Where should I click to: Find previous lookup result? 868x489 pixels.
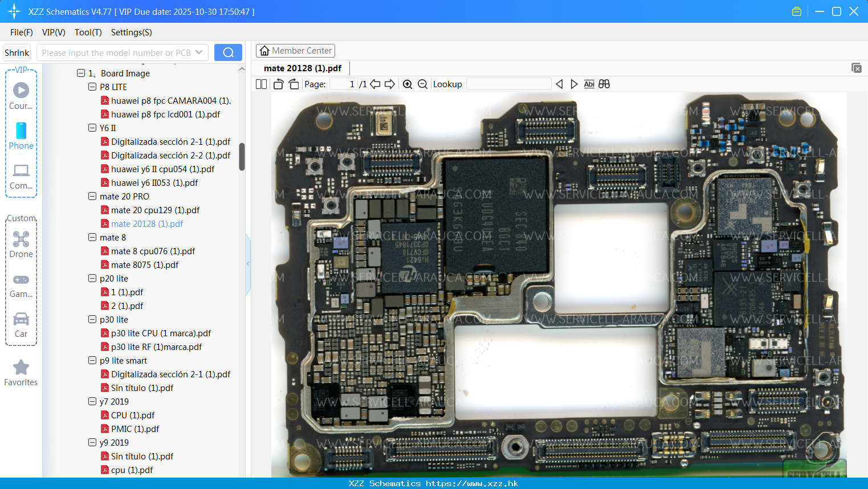tap(559, 84)
